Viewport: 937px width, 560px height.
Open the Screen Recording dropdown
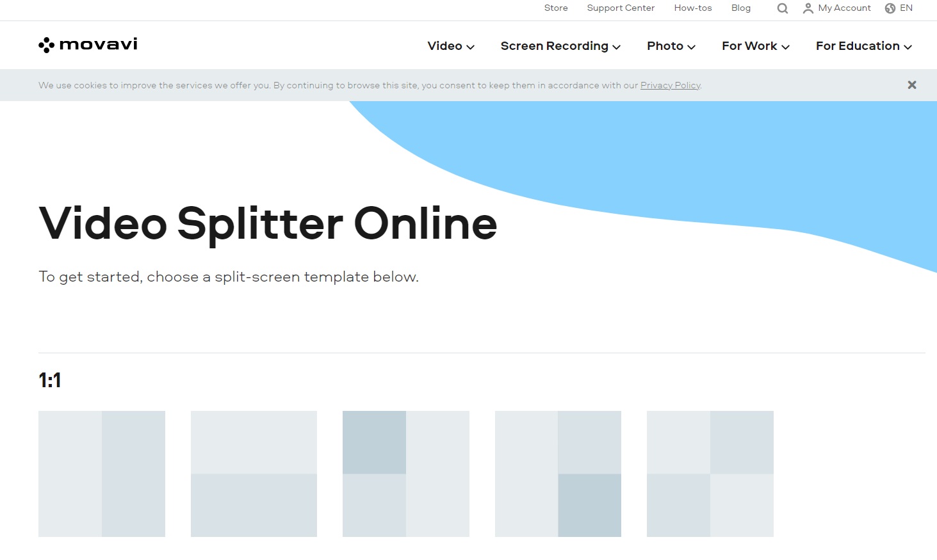point(560,45)
